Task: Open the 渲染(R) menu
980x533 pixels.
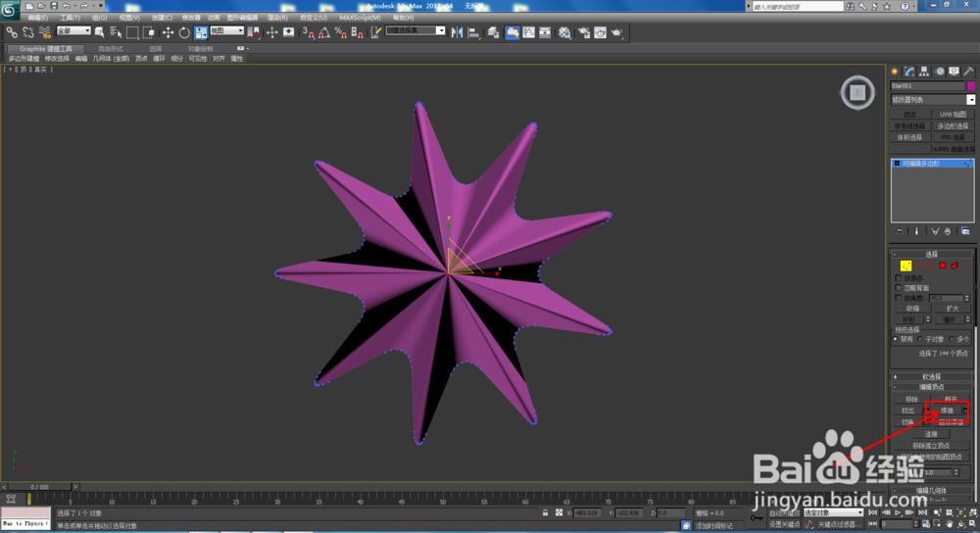Action: [277, 18]
